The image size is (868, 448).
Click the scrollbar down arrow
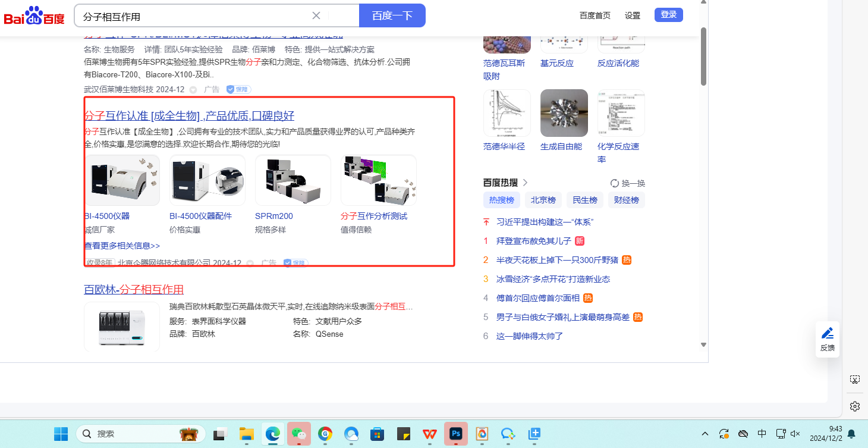tap(703, 344)
